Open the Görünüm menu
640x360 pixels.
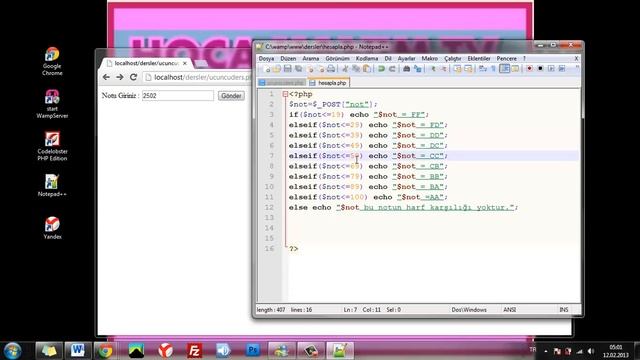(x=337, y=59)
